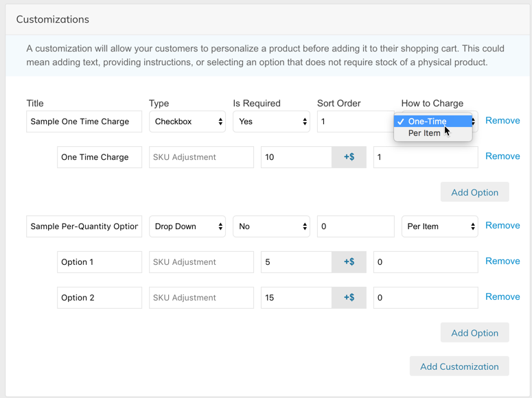Click +$ toggle on One Time Charge row
This screenshot has height=398, width=532.
coord(349,157)
